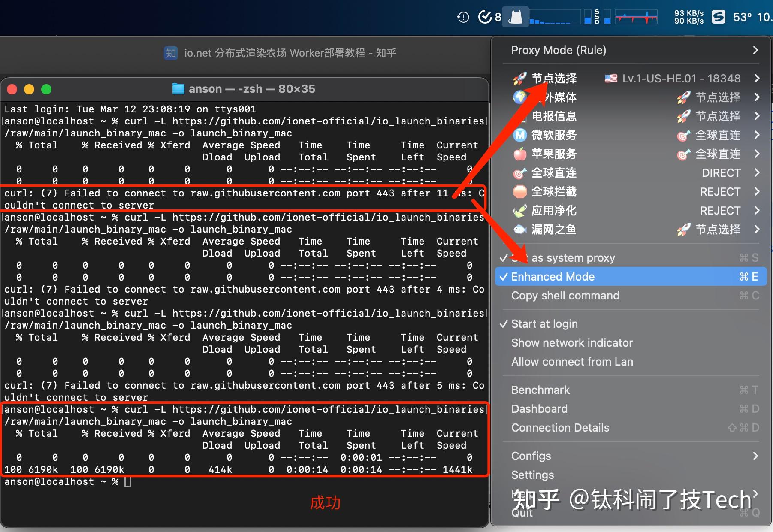Open the Sogou S input icon
Screen dimensions: 773x532
click(718, 17)
